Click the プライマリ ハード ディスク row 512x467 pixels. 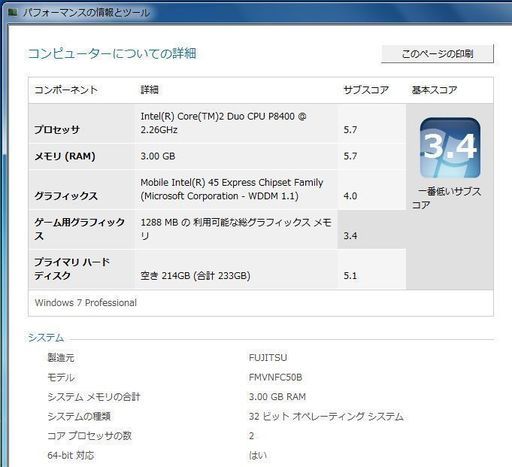[217, 269]
